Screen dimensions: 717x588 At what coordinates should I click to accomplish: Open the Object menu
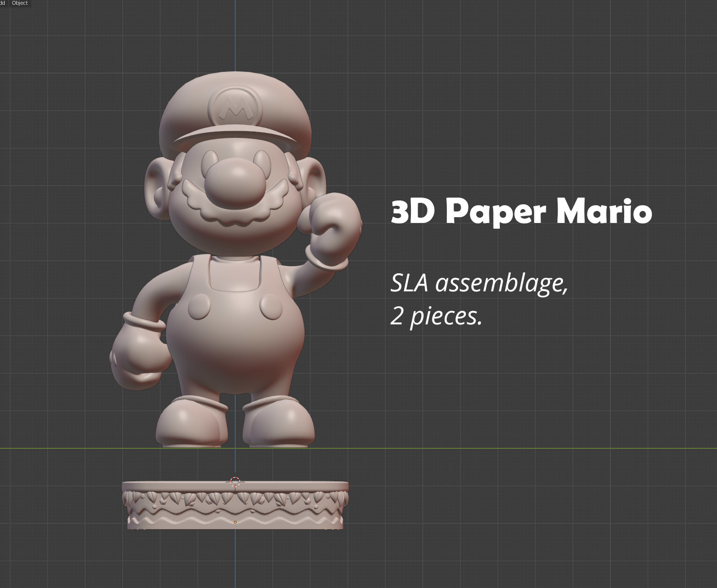tap(19, 3)
